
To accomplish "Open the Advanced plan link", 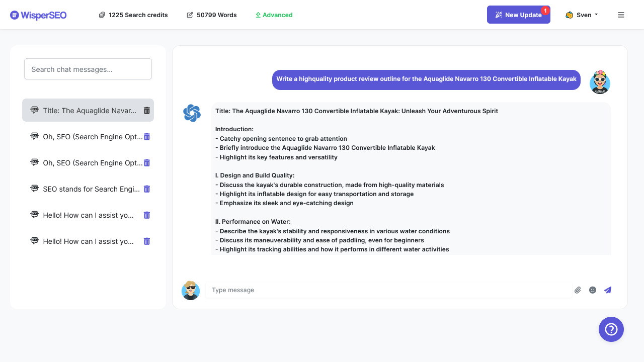I will pyautogui.click(x=274, y=15).
